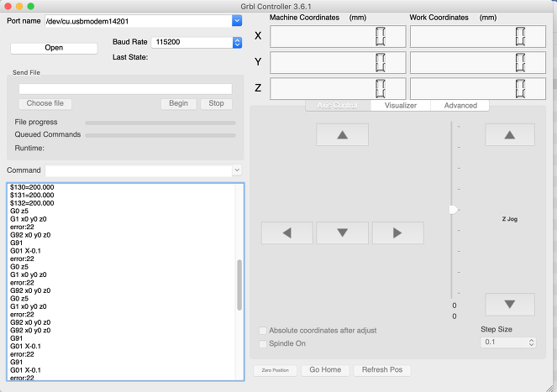557x392 pixels.
Task: Click the Machine Coordinates Y display
Action: 338,62
